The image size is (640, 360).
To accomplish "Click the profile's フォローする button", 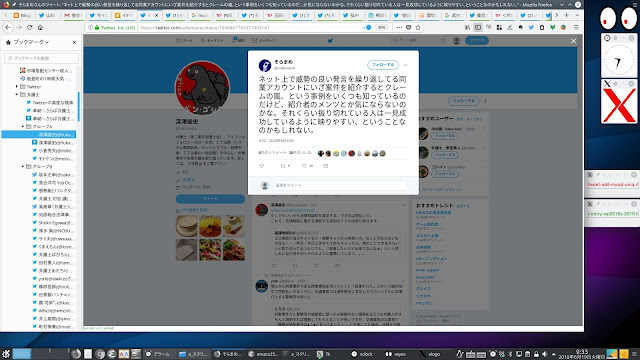I will point(464,101).
